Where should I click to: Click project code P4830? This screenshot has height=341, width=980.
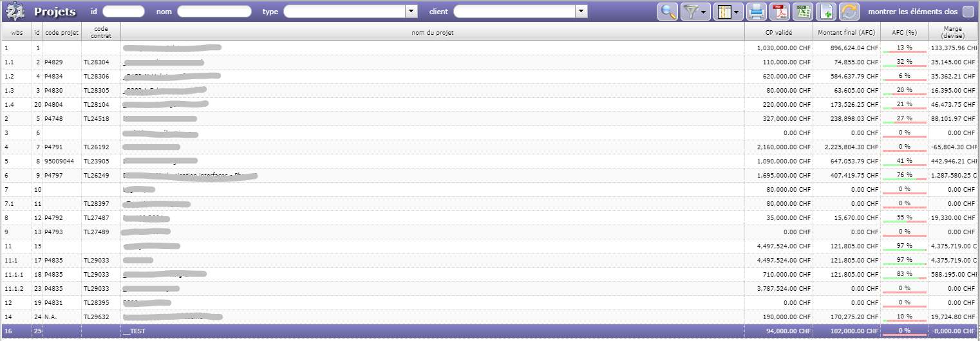click(x=53, y=91)
